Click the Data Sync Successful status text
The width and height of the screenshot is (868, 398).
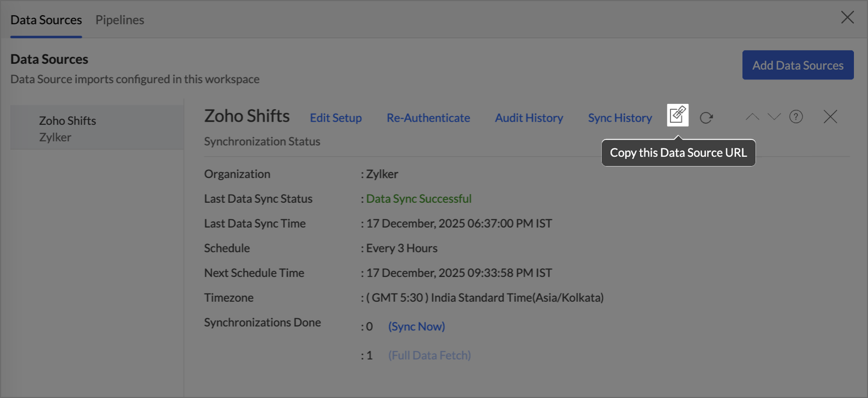pyautogui.click(x=418, y=199)
